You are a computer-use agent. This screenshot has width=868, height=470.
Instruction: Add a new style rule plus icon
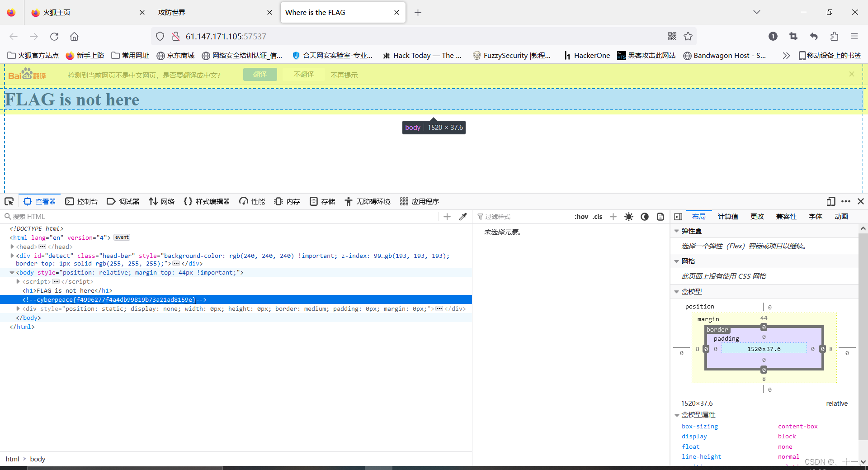pyautogui.click(x=613, y=217)
